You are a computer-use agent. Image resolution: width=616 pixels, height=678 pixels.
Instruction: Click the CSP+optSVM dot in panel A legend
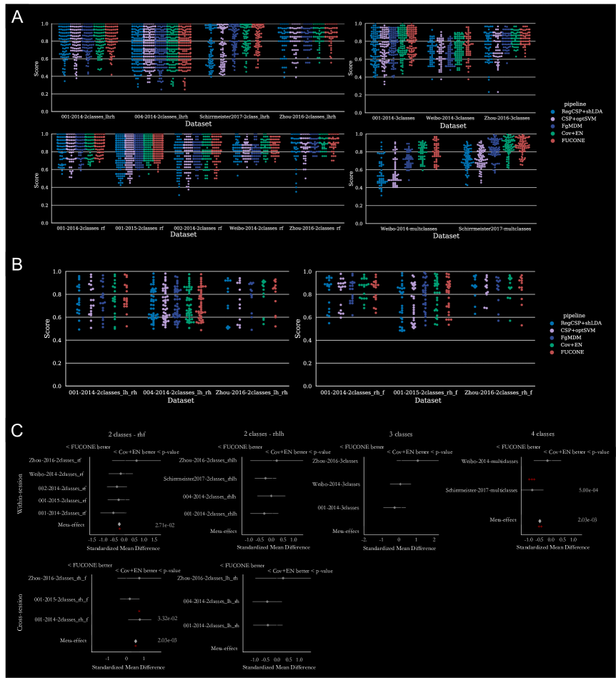click(553, 119)
